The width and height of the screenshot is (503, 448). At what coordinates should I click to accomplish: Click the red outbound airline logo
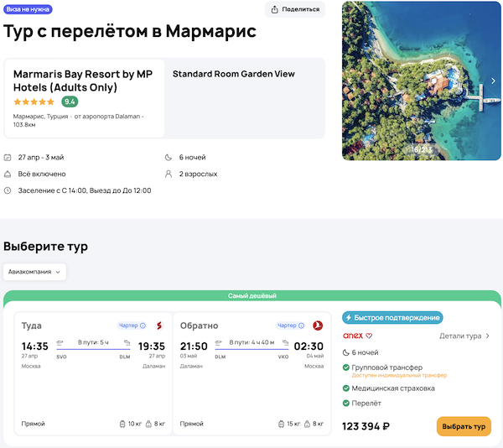pos(158,326)
